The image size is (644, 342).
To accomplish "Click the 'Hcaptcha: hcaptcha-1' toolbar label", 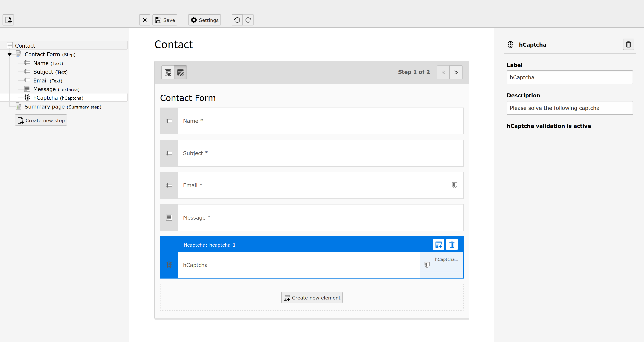I will [x=209, y=245].
